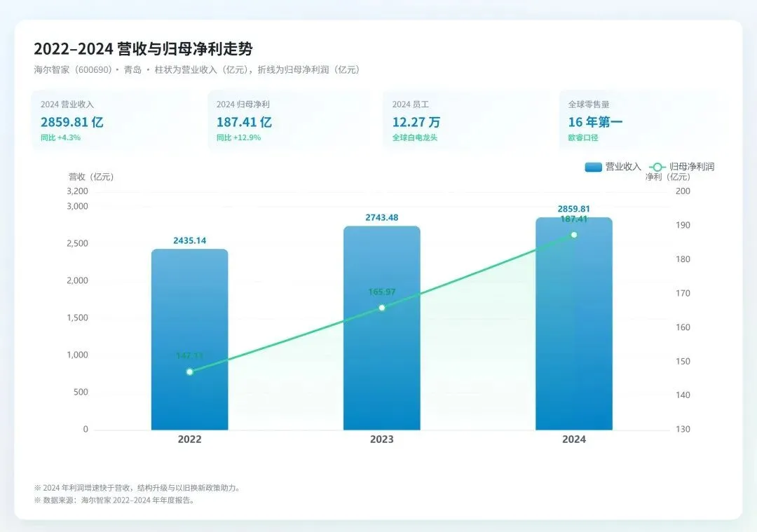Click the 2022 x-axis label

tap(190, 439)
